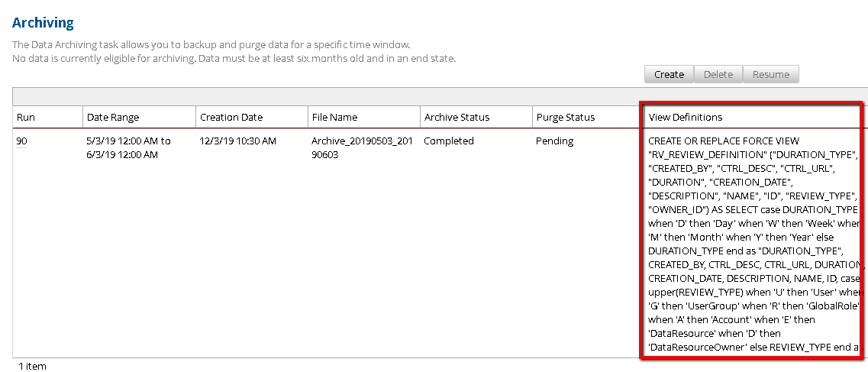Click the Archiving page heading
The image size is (868, 372).
[x=43, y=23]
